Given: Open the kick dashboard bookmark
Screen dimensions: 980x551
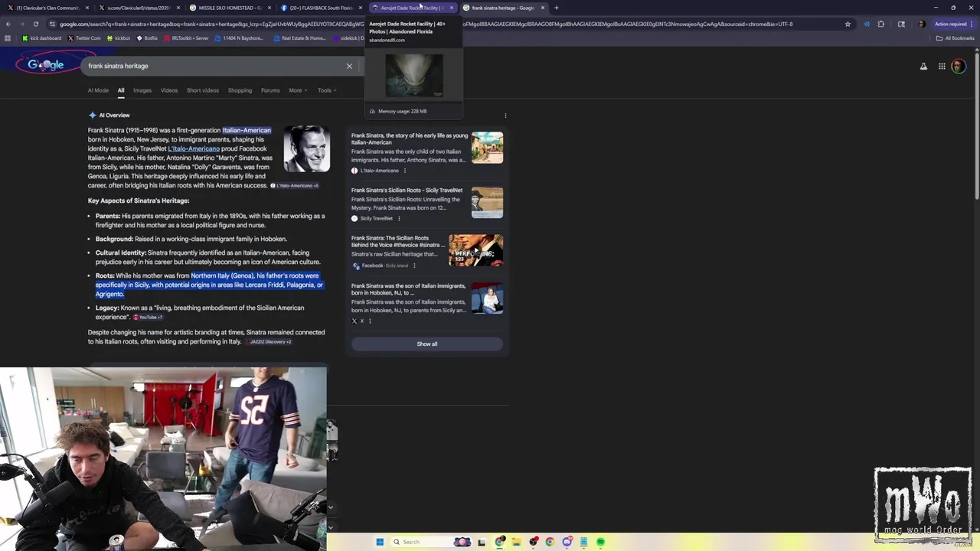Looking at the screenshot, I should pos(42,37).
